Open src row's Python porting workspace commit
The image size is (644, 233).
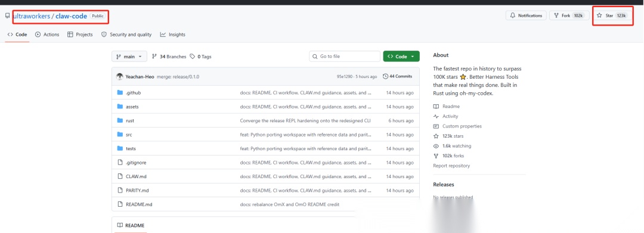point(305,135)
